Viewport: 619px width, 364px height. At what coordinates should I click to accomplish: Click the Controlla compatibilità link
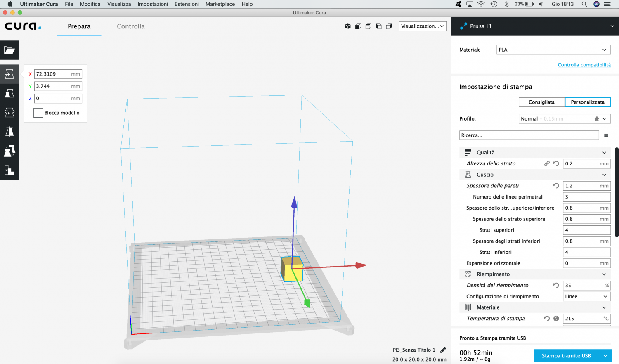[584, 65]
